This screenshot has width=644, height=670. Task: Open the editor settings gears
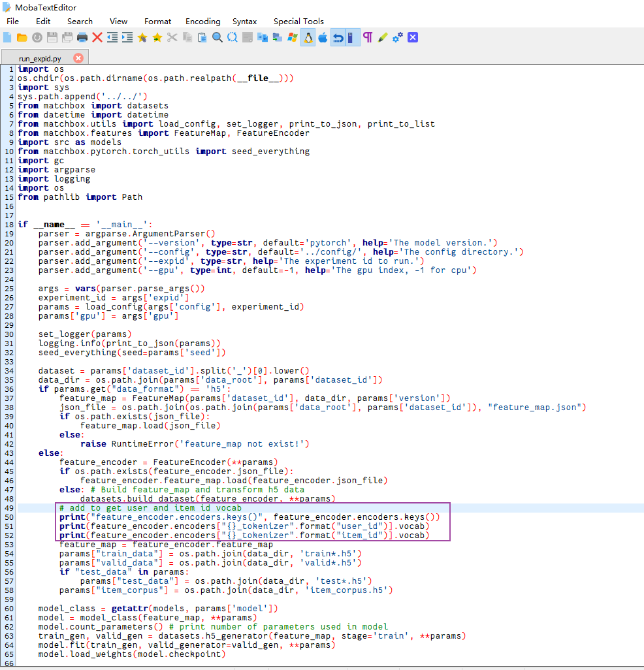tap(398, 37)
